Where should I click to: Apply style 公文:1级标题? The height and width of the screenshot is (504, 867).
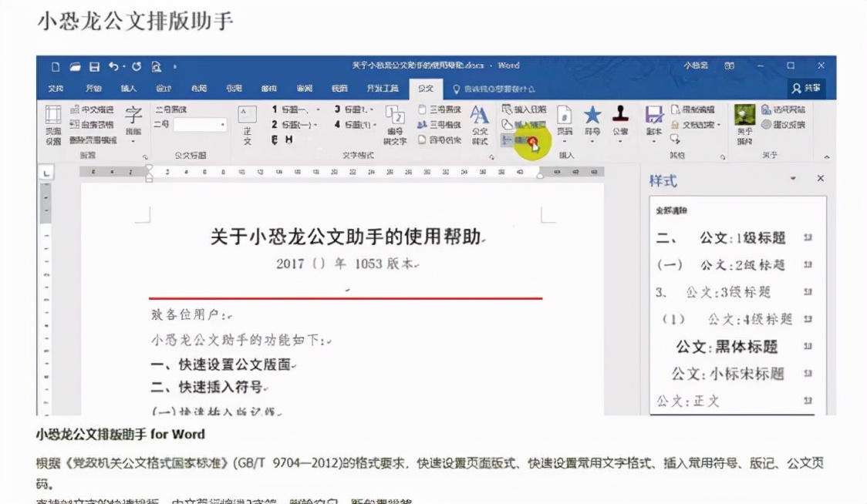point(734,238)
